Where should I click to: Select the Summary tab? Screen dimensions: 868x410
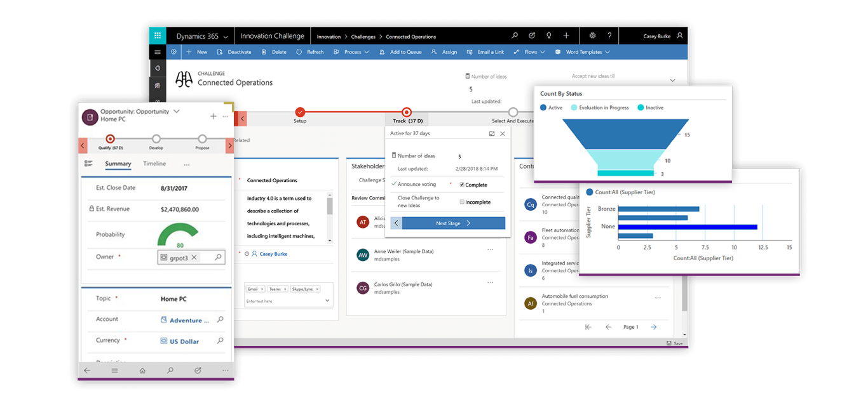point(118,164)
